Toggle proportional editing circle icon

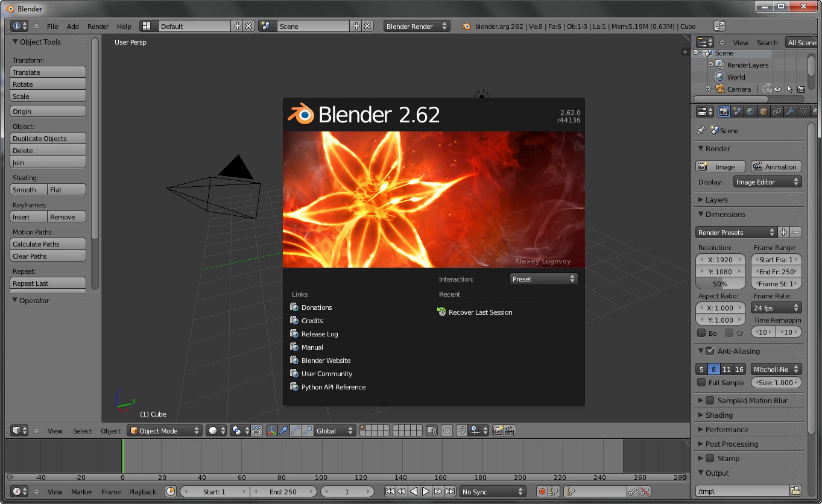[447, 430]
